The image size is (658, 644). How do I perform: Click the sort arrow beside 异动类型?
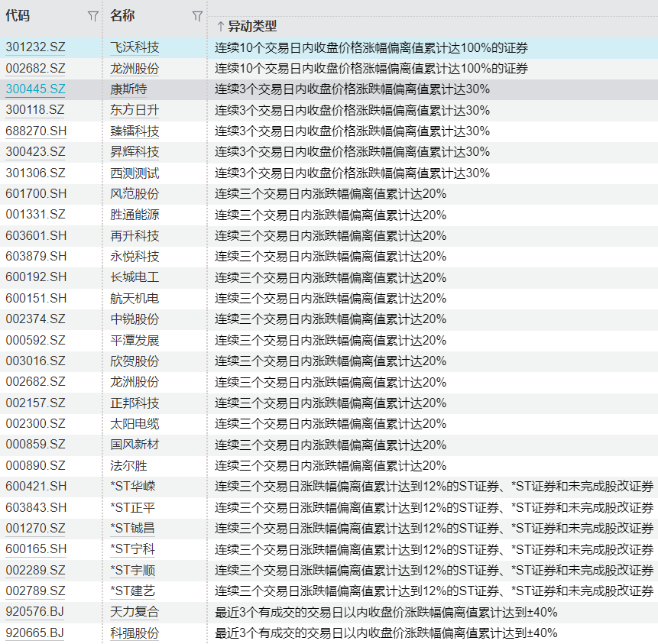point(220,27)
